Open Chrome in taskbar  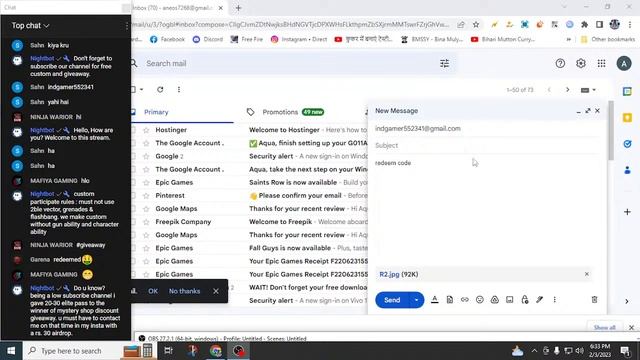216,351
